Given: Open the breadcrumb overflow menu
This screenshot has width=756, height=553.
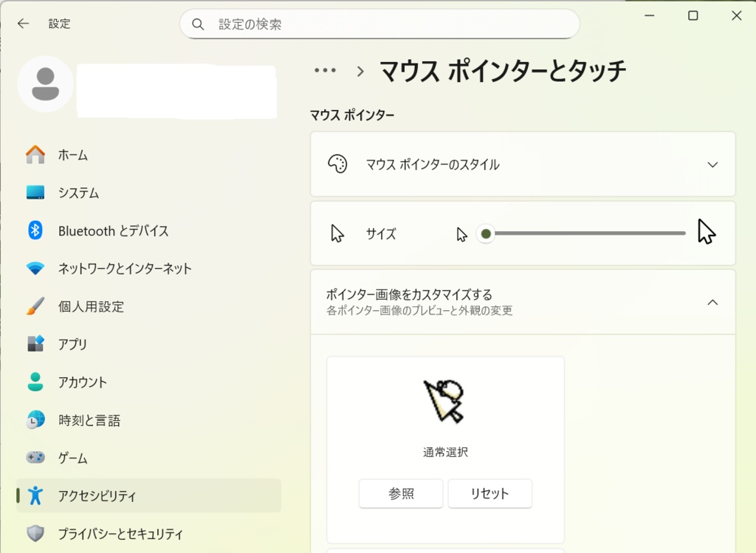Looking at the screenshot, I should click(325, 69).
